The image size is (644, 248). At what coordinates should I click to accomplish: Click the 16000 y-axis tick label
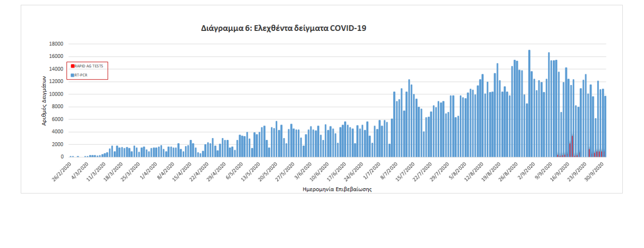point(56,56)
